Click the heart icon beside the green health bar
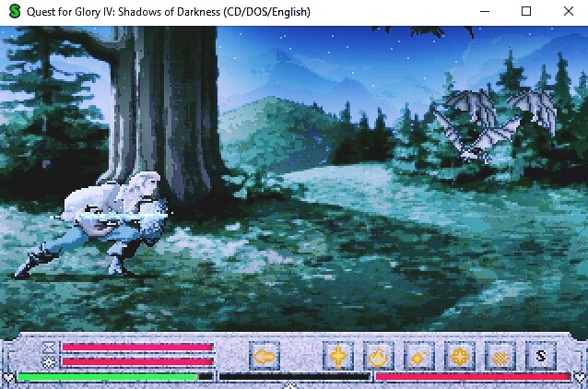The height and width of the screenshot is (389, 588). pyautogui.click(x=8, y=377)
